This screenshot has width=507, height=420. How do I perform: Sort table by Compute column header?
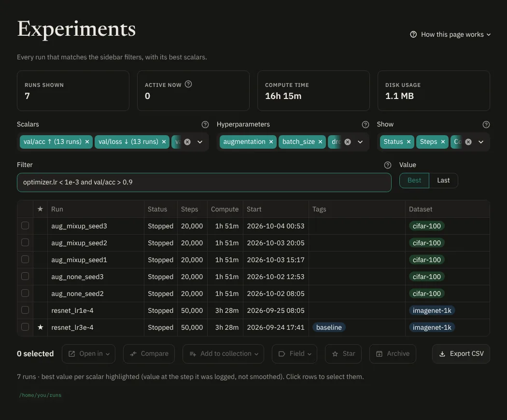click(x=225, y=209)
